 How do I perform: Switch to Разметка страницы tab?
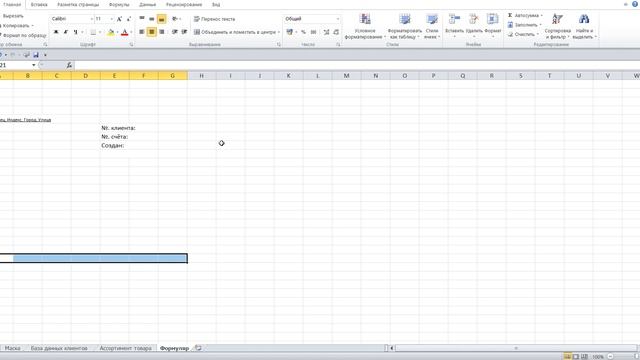[x=78, y=4]
